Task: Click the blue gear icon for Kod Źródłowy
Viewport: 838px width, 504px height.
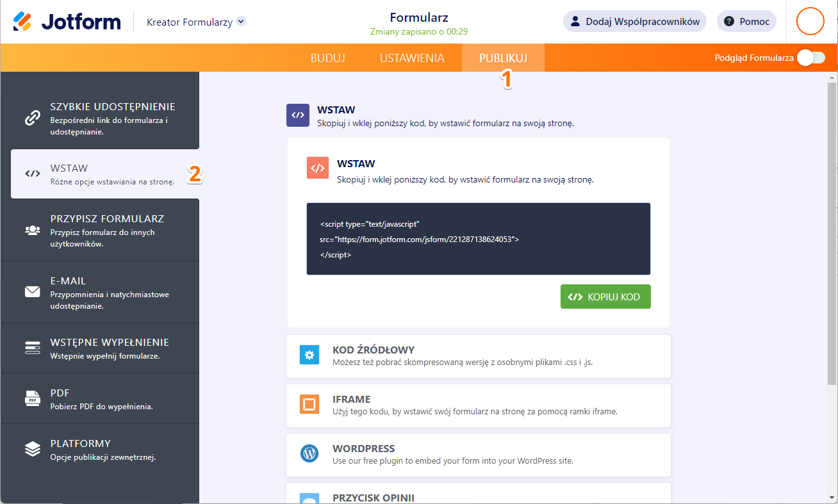Action: click(x=309, y=355)
